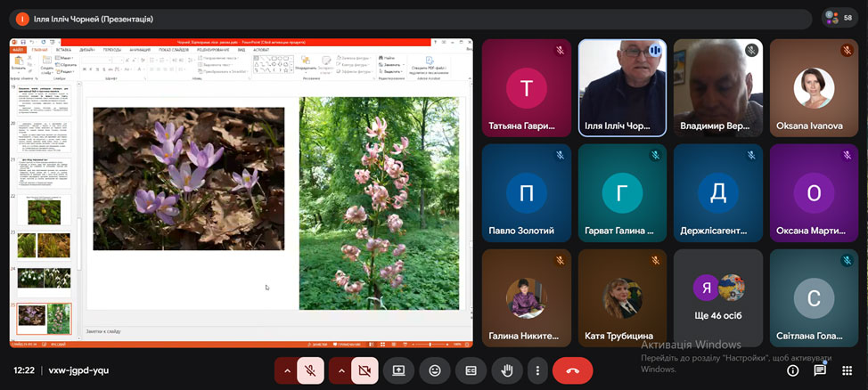
Task: Switch to the ДИЗАЙН ribbon tab
Action: tap(86, 50)
